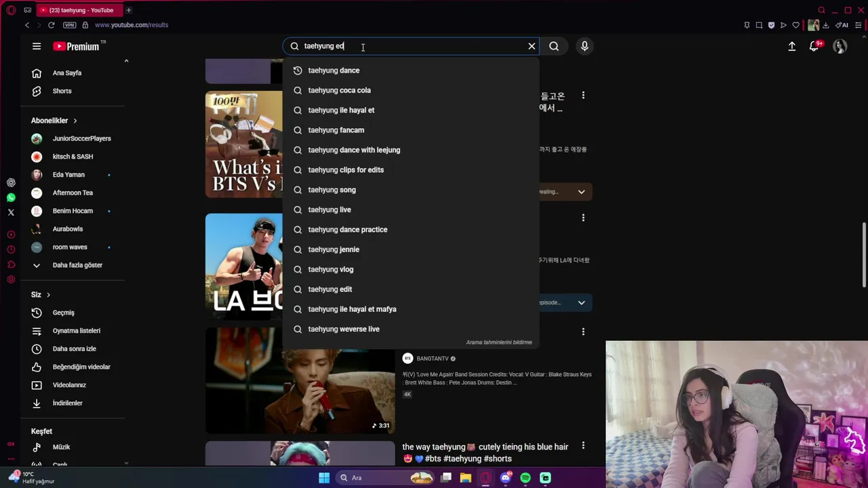Image resolution: width=868 pixels, height=488 pixels.
Task: Expand the episode dropdown chevron on LA video
Action: [581, 302]
